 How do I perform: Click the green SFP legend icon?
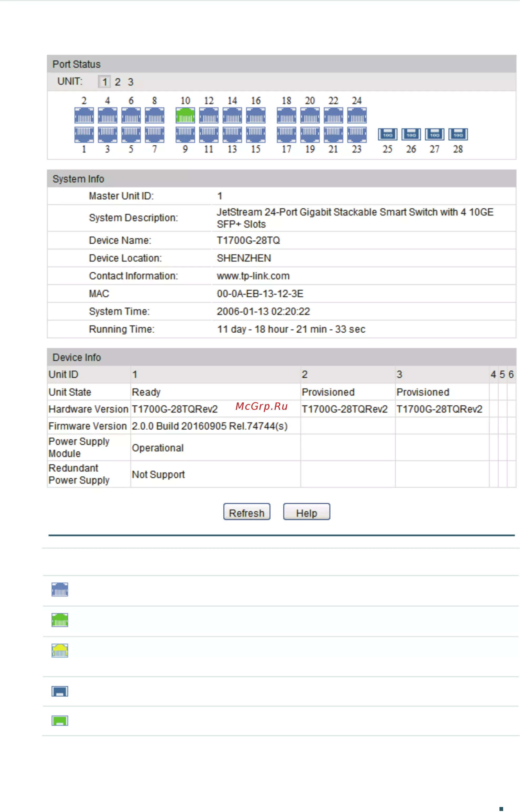[60, 721]
